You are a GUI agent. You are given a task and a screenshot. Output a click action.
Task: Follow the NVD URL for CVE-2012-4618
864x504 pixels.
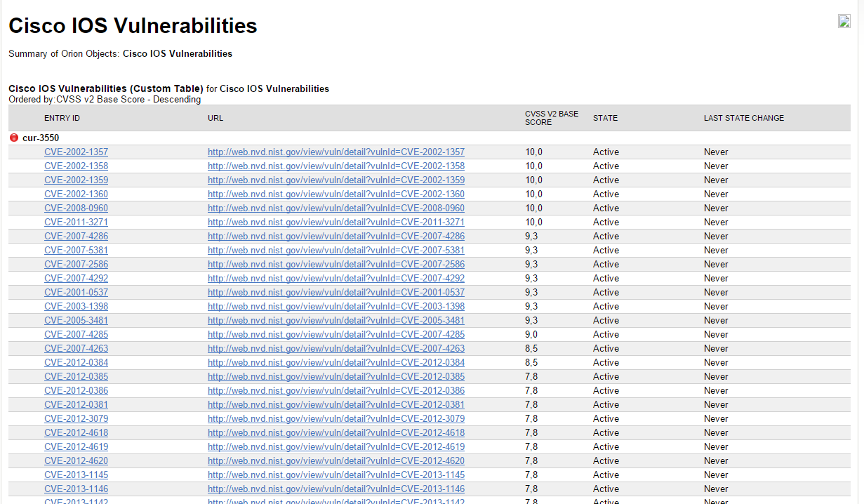pyautogui.click(x=336, y=432)
